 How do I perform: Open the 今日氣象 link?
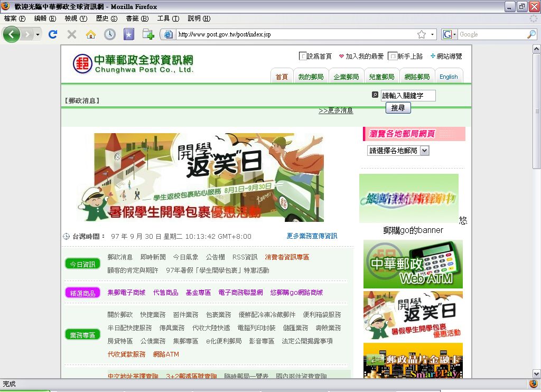(x=185, y=257)
